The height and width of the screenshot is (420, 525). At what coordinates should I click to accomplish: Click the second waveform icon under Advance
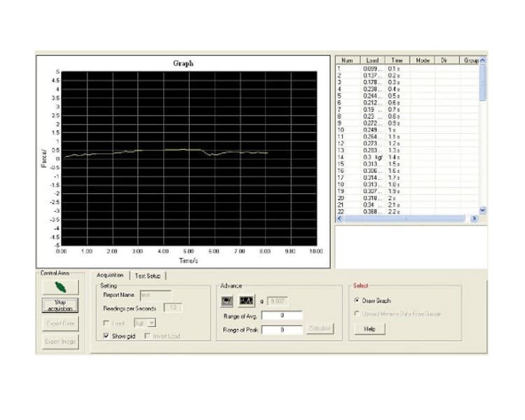[246, 301]
